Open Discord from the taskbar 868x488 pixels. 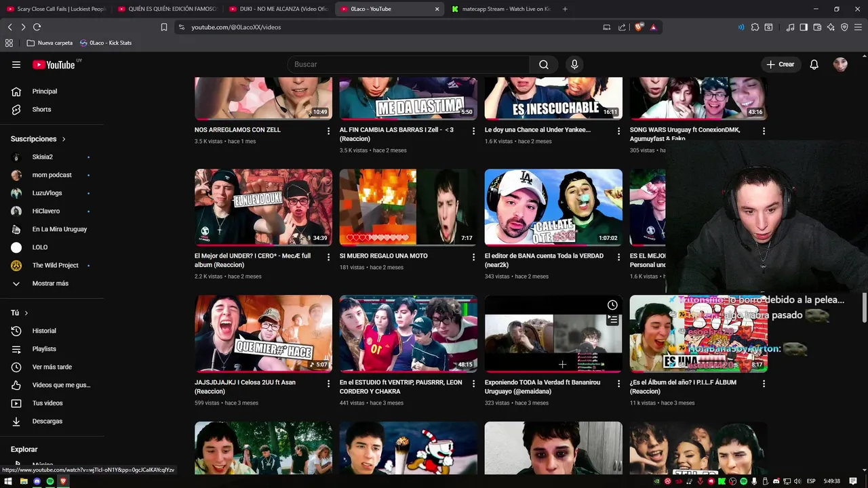pyautogui.click(x=37, y=481)
